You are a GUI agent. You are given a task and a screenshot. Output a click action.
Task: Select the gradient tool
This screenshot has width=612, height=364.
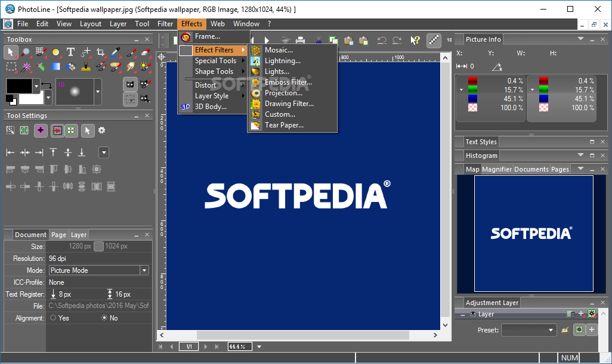coord(56,67)
